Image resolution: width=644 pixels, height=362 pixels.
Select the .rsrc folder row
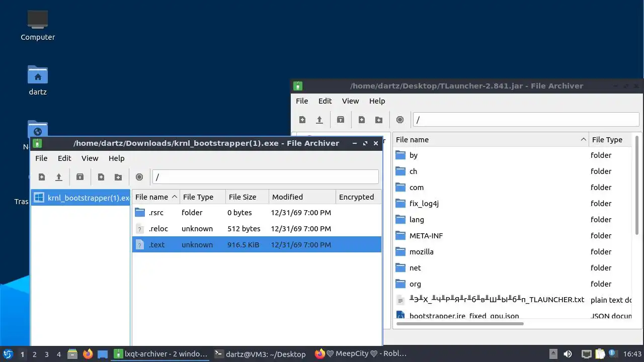click(257, 213)
